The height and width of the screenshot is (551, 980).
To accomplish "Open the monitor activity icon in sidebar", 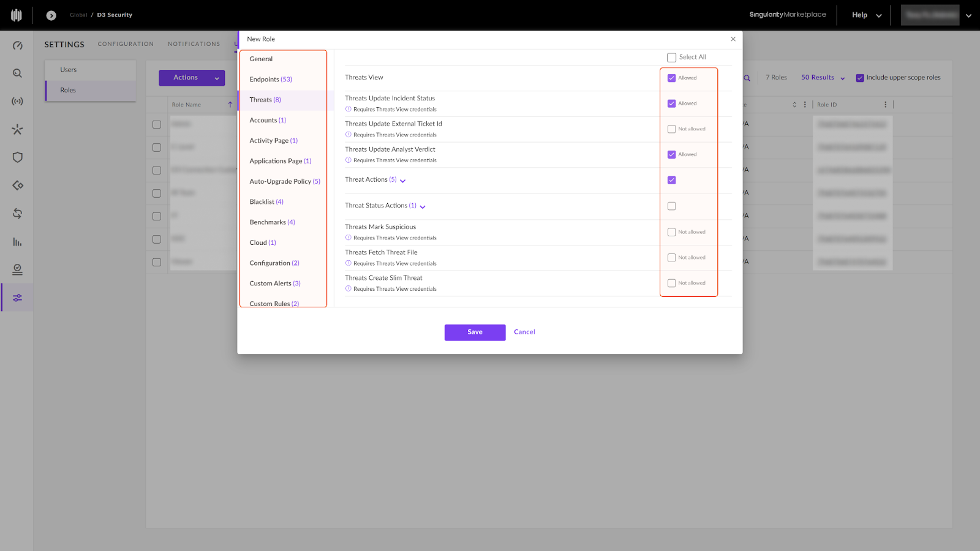I will click(17, 269).
